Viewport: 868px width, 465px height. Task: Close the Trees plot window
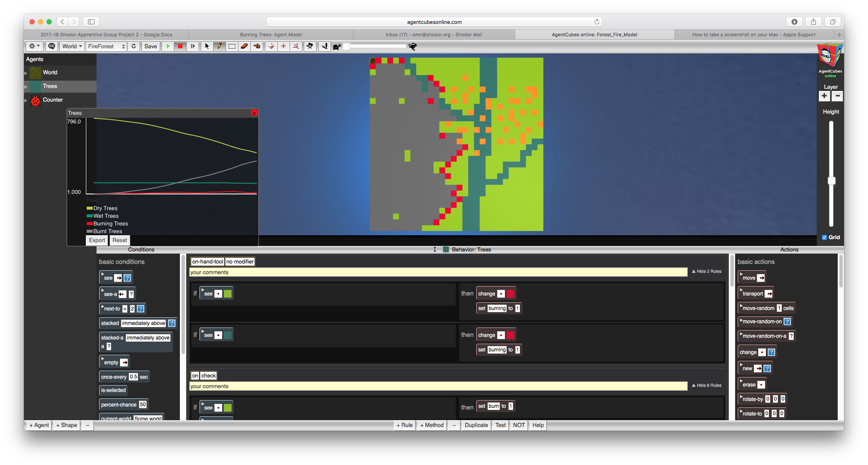tap(254, 113)
